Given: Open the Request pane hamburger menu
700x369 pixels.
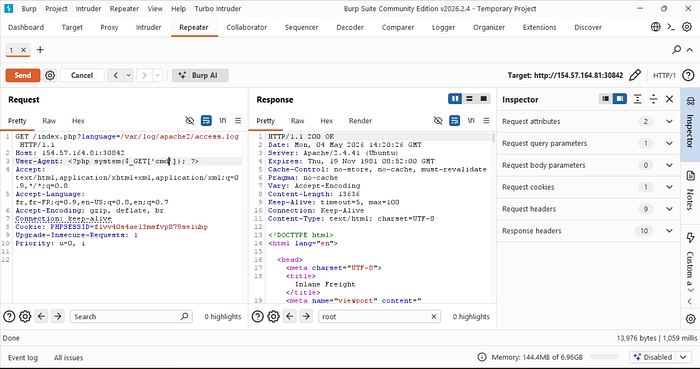Looking at the screenshot, I should click(x=238, y=120).
